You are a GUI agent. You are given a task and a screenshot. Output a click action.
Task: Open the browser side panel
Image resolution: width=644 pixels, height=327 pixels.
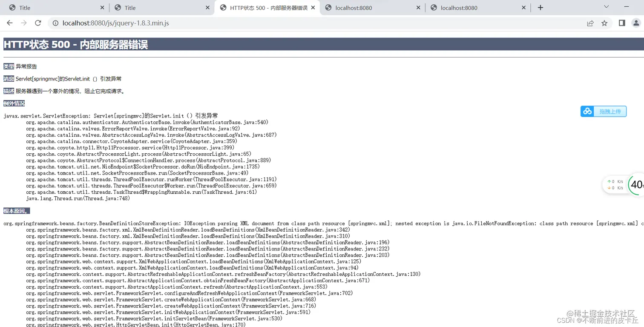622,23
